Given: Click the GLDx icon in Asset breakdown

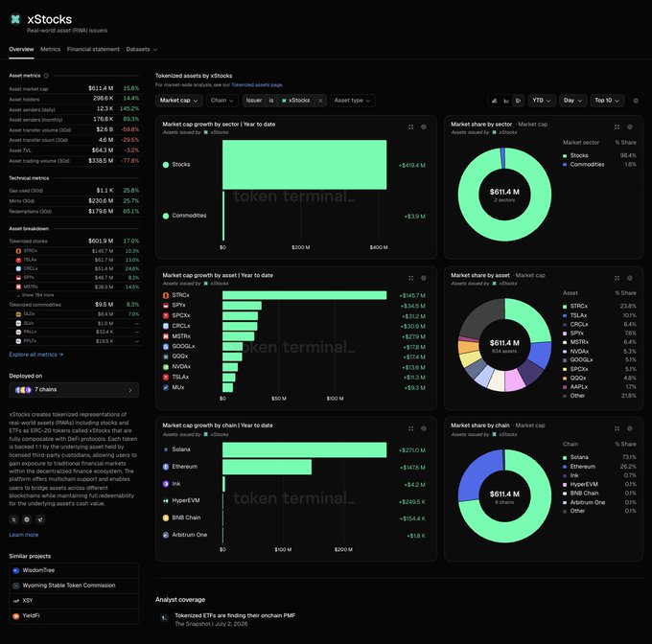Looking at the screenshot, I should (x=18, y=314).
